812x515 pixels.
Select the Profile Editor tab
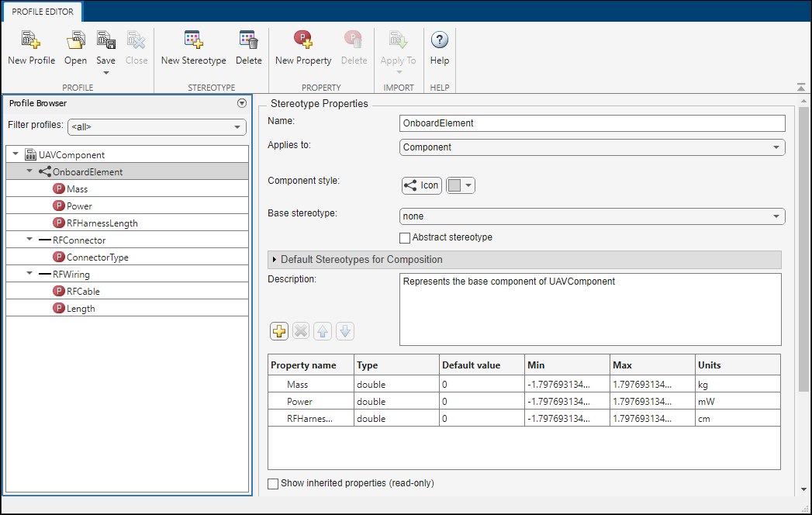[x=42, y=11]
